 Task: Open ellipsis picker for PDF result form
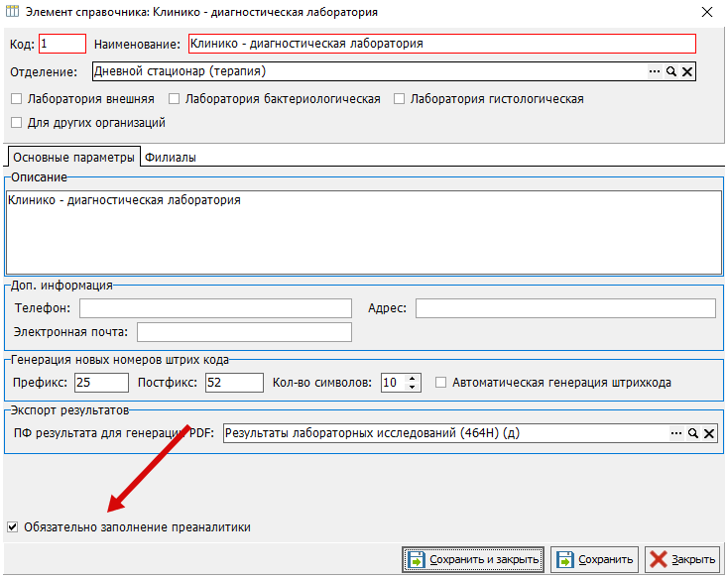coord(676,433)
